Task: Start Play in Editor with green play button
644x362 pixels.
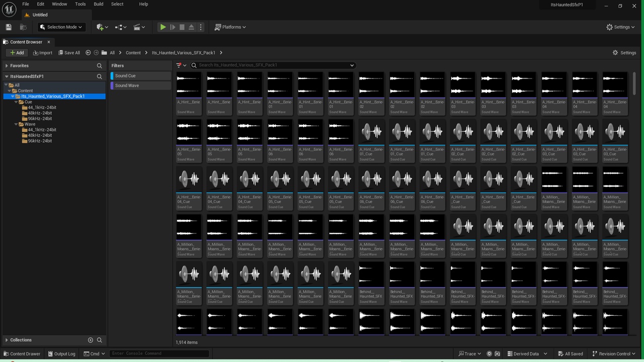Action: coord(163,27)
